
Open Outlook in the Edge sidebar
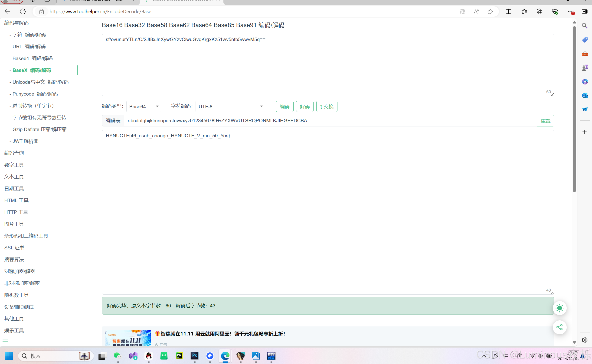point(585,96)
